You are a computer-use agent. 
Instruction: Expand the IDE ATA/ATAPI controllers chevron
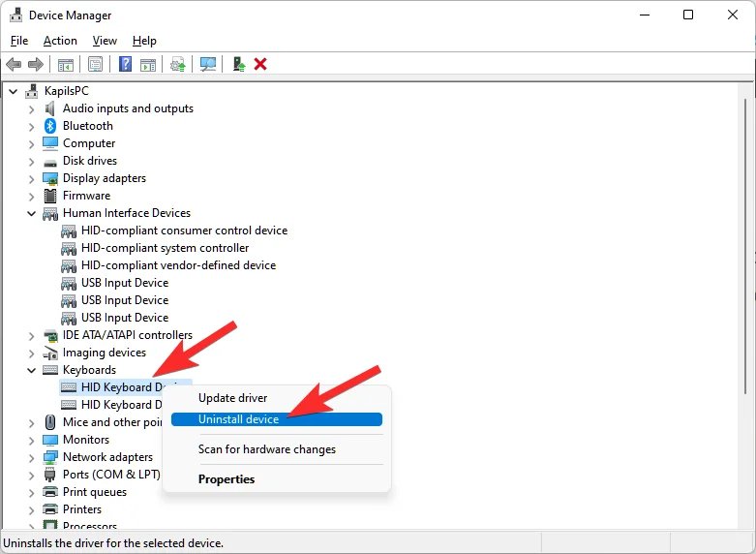click(31, 335)
